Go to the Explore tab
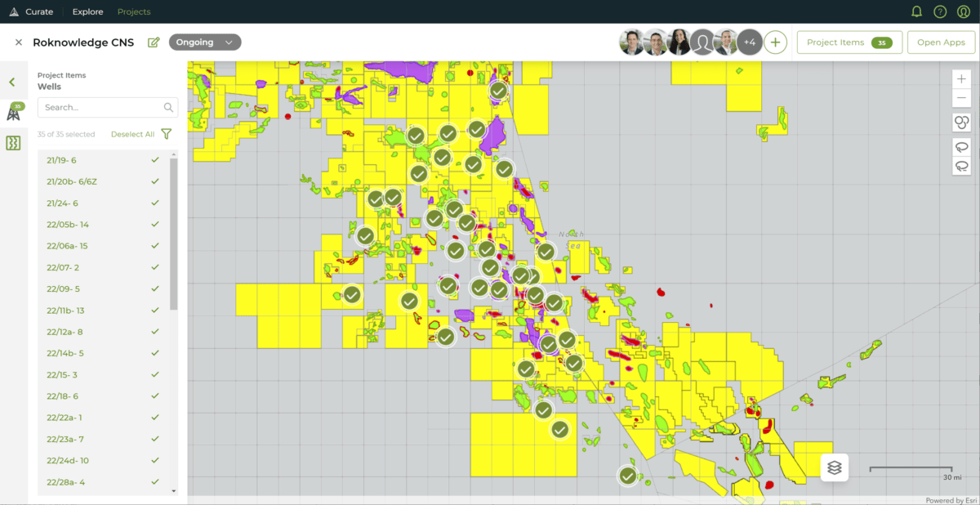 click(87, 11)
